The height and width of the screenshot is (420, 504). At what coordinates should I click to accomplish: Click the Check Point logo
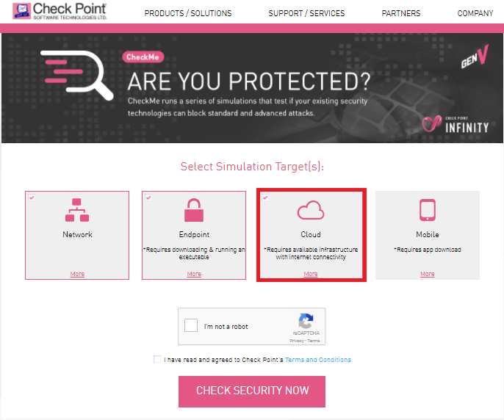pyautogui.click(x=60, y=11)
